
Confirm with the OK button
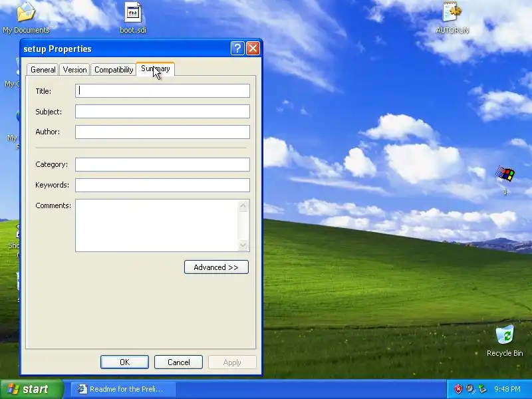124,362
